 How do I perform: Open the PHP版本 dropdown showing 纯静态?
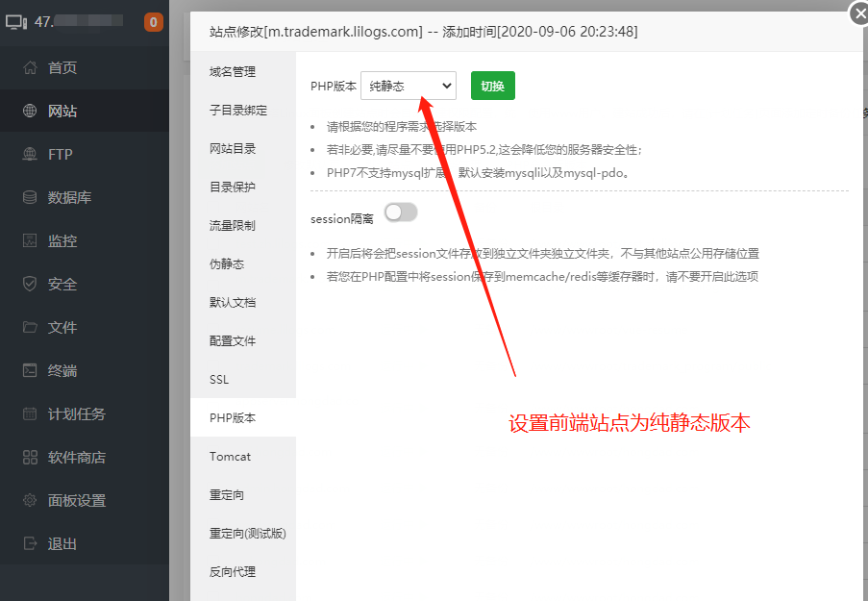pos(409,86)
